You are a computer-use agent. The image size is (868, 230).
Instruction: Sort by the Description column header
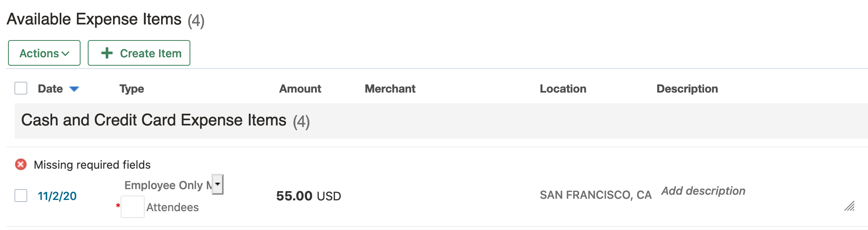click(687, 89)
